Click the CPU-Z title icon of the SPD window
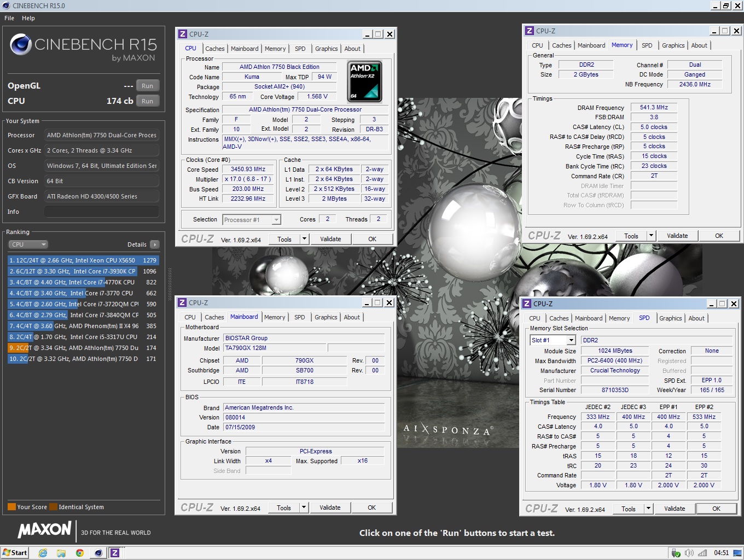 tap(527, 304)
